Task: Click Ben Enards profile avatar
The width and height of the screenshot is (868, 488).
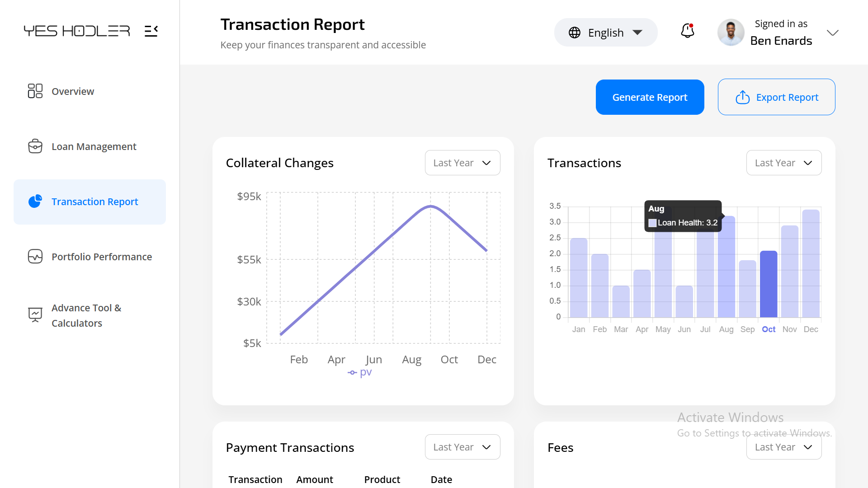Action: tap(731, 33)
